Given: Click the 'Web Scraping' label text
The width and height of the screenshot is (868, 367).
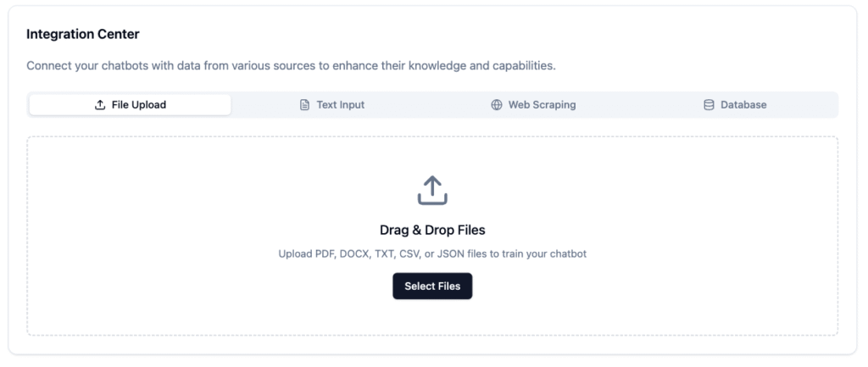Looking at the screenshot, I should point(542,104).
